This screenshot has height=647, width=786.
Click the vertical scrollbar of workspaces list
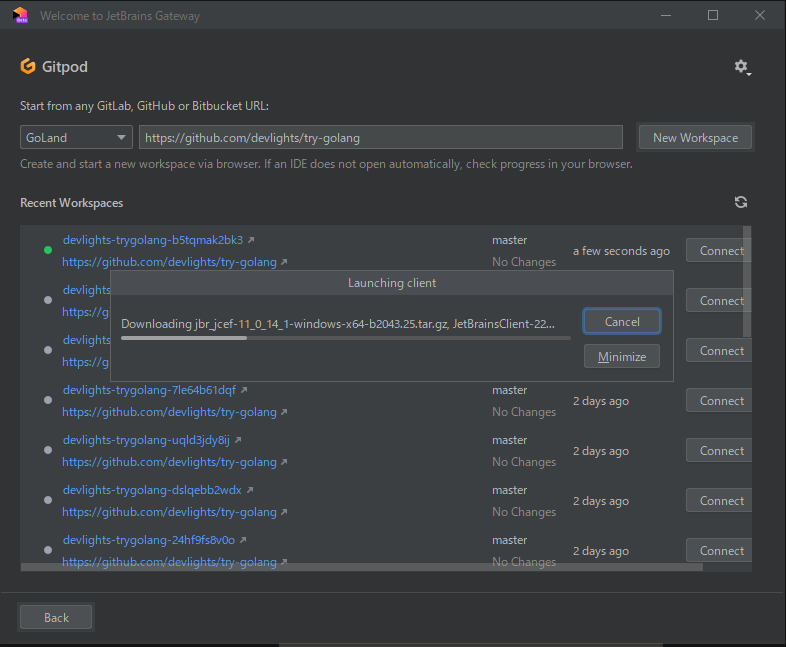click(747, 282)
